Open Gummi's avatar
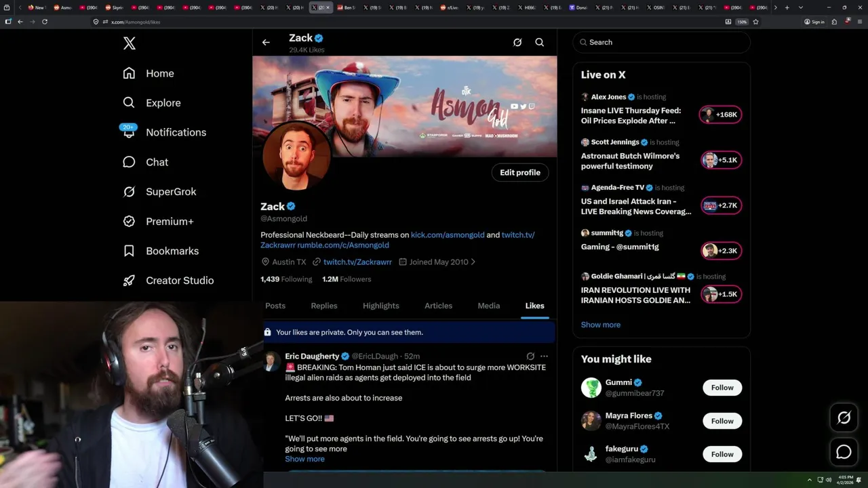The width and height of the screenshot is (868, 488). pyautogui.click(x=591, y=388)
